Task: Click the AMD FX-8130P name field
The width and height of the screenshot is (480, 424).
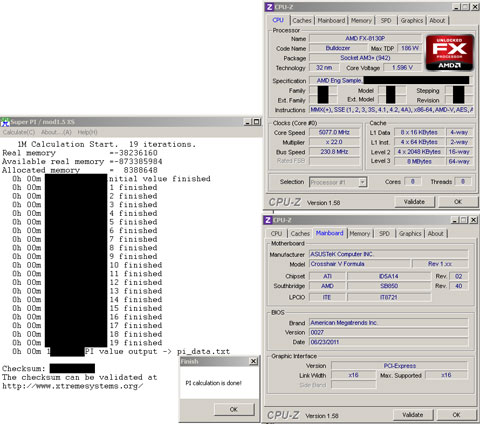Action: (x=365, y=38)
